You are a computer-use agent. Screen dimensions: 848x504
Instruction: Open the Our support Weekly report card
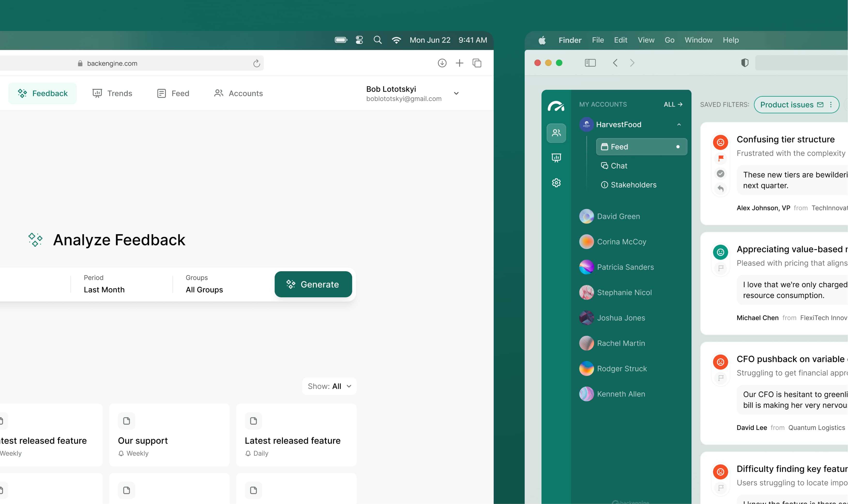tap(169, 435)
